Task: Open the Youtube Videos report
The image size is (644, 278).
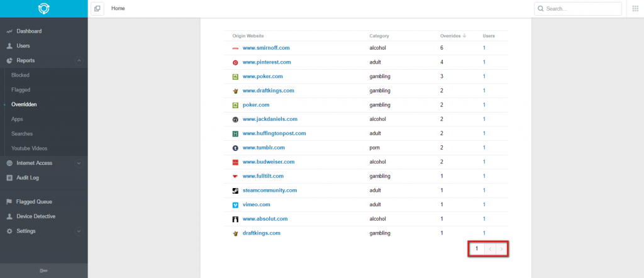Action: [x=30, y=148]
